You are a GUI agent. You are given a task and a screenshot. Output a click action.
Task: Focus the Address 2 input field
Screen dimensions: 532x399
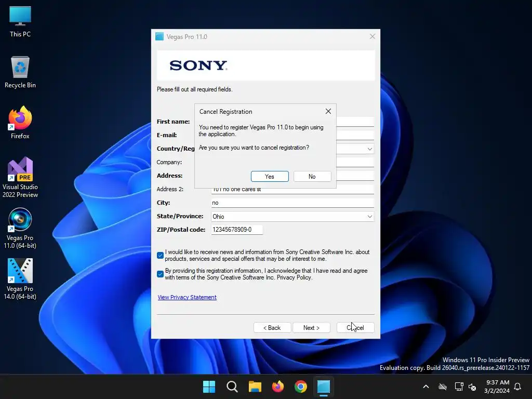[x=292, y=190]
